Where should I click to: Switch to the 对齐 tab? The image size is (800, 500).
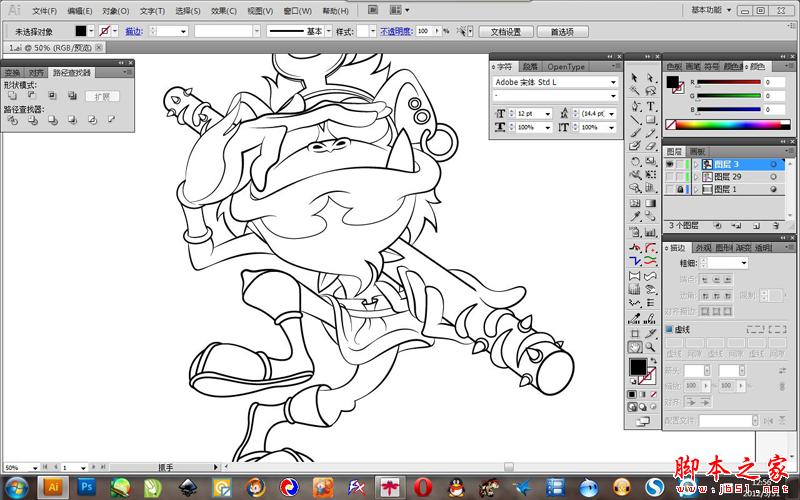(36, 73)
